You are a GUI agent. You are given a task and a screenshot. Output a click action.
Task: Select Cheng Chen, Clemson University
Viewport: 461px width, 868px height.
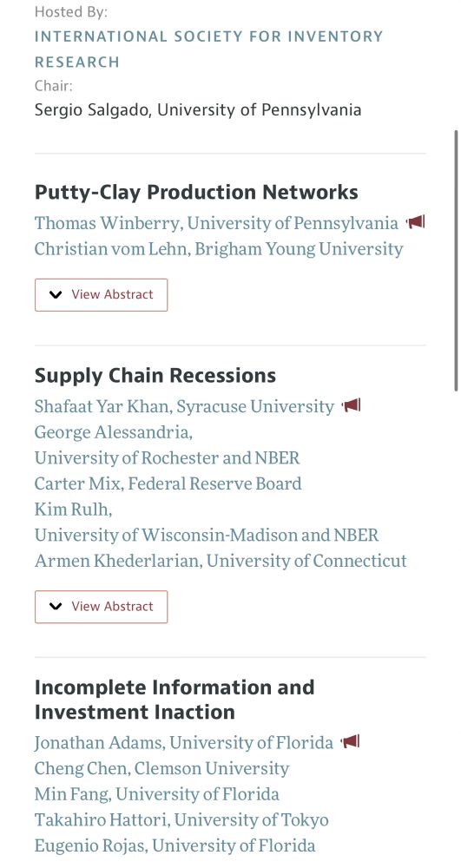coord(161,768)
